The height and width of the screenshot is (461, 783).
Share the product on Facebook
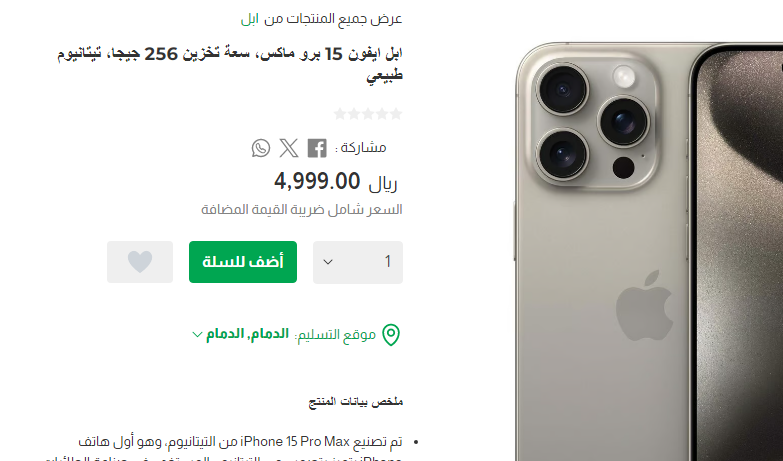click(x=317, y=148)
